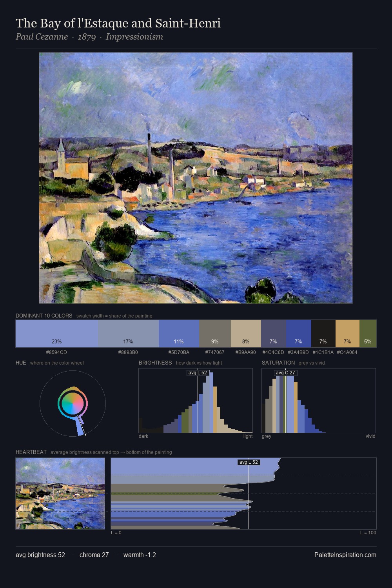Image resolution: width=392 pixels, height=588 pixels.
Task: Click 'chroma 27' in the footer
Action: 94,555
